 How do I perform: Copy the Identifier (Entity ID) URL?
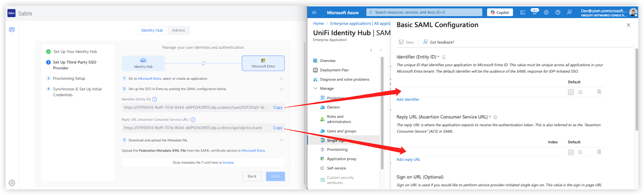[278, 108]
